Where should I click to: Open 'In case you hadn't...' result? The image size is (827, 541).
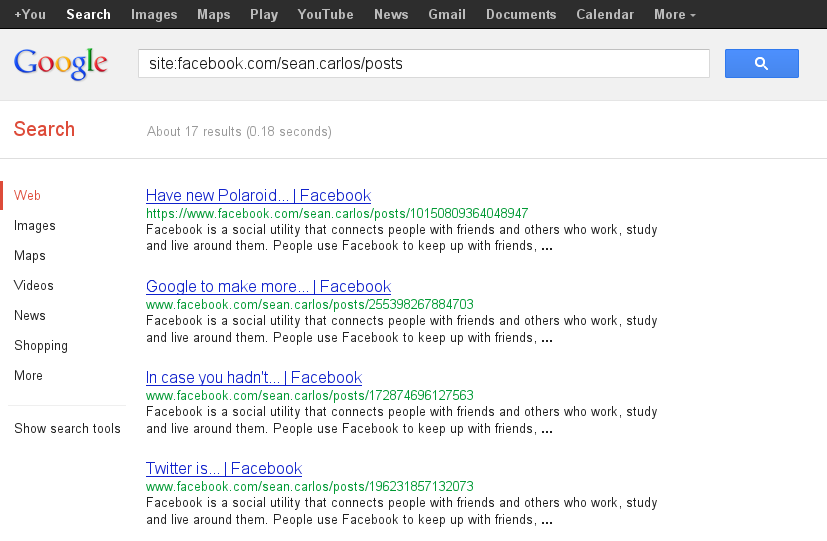253,378
